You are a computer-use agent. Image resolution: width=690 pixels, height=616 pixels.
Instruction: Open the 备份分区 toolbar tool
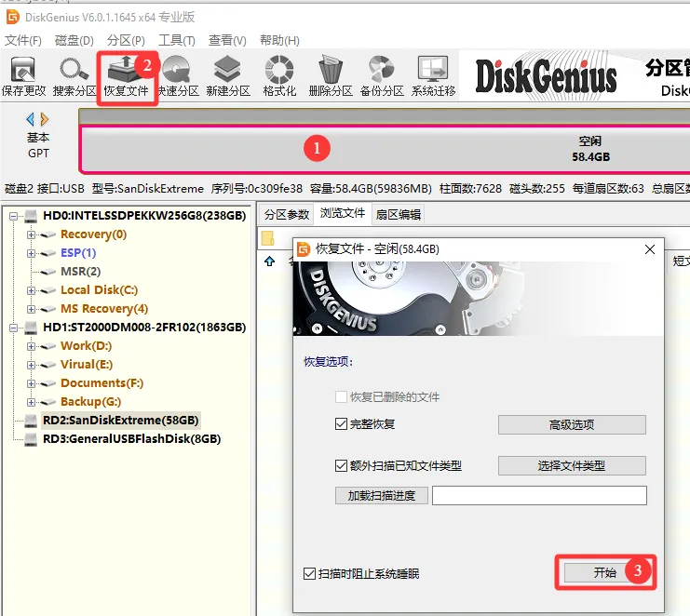pyautogui.click(x=382, y=76)
